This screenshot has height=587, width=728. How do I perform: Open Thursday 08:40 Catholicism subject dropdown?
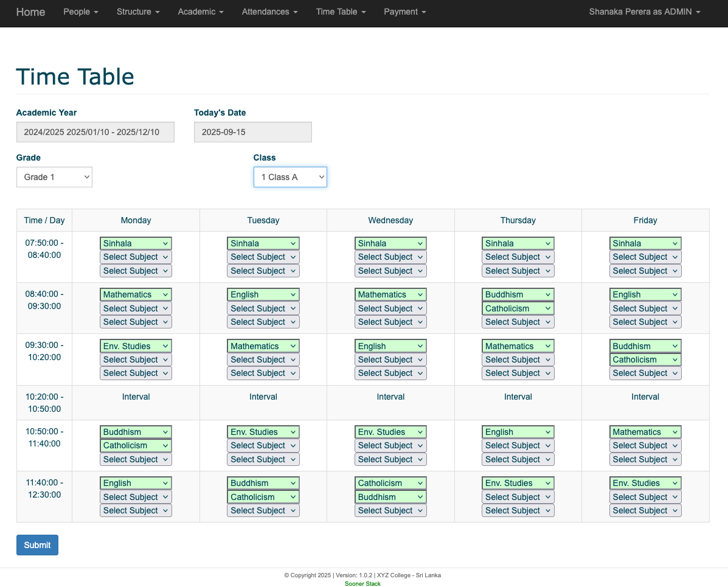pos(518,308)
